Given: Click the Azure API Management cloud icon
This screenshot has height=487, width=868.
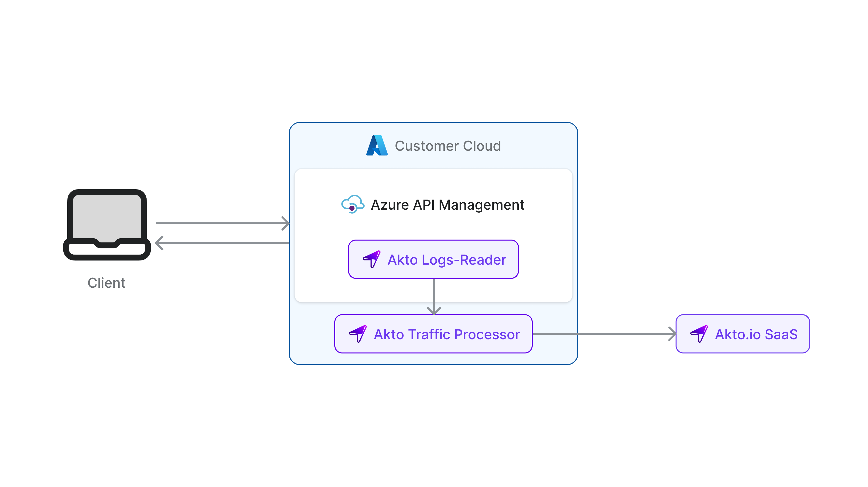Looking at the screenshot, I should 353,204.
